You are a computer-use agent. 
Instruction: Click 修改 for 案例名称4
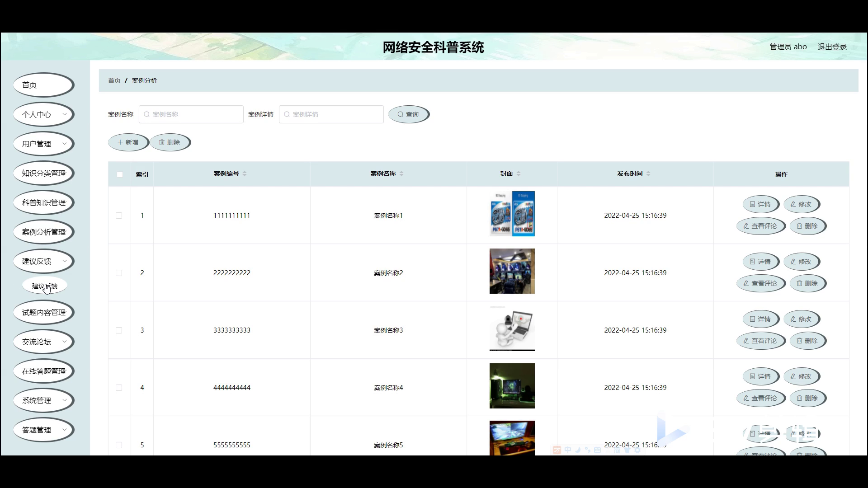pyautogui.click(x=801, y=376)
